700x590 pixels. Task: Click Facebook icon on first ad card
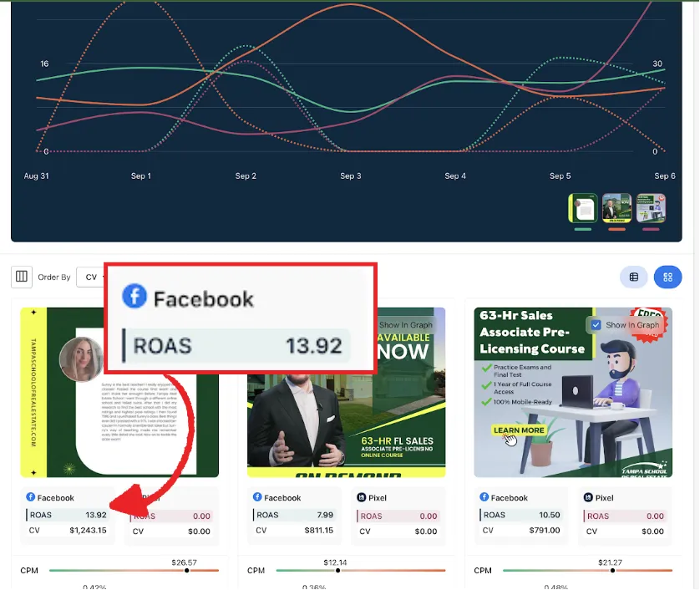click(31, 497)
